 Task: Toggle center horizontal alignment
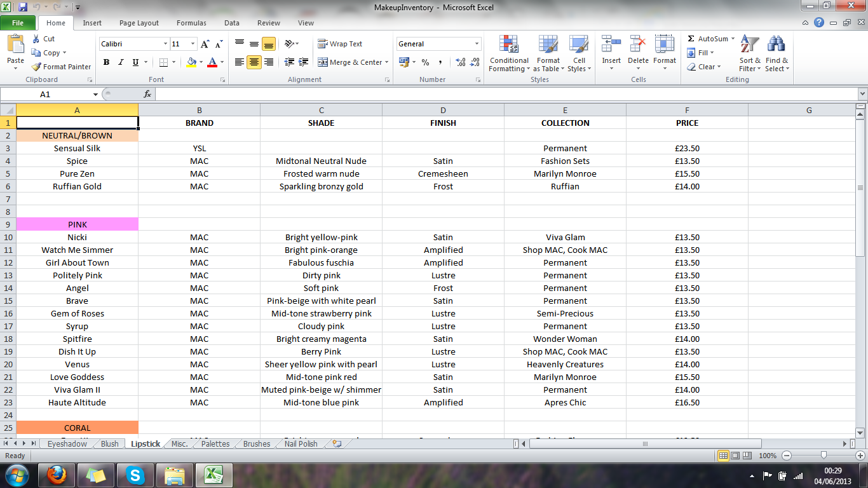coord(254,62)
